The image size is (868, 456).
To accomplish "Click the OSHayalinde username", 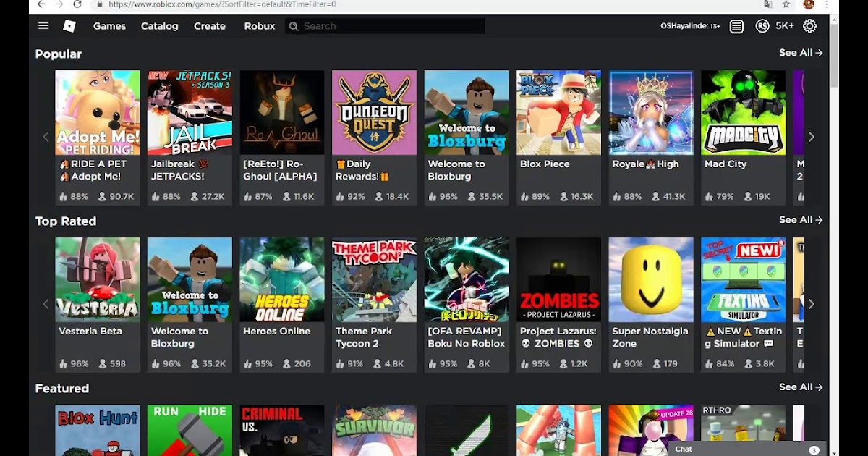I will click(690, 26).
